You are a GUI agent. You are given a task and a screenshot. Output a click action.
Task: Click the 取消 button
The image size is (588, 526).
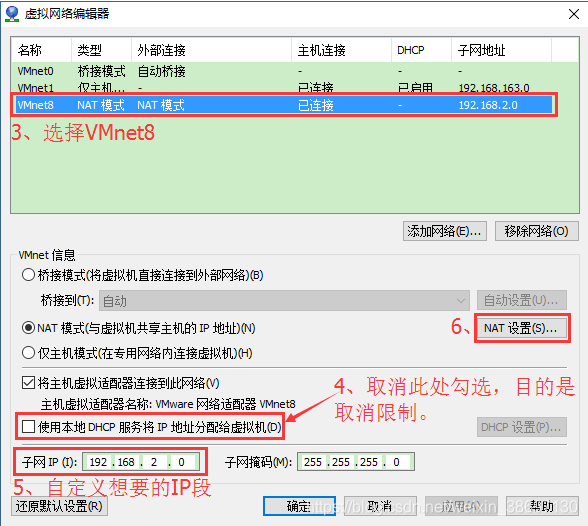pos(380,506)
